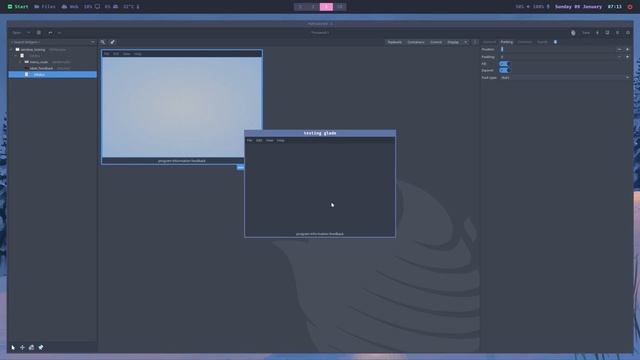Open the recent files dropdown arrow beside Open
The image size is (640, 360).
29,33
